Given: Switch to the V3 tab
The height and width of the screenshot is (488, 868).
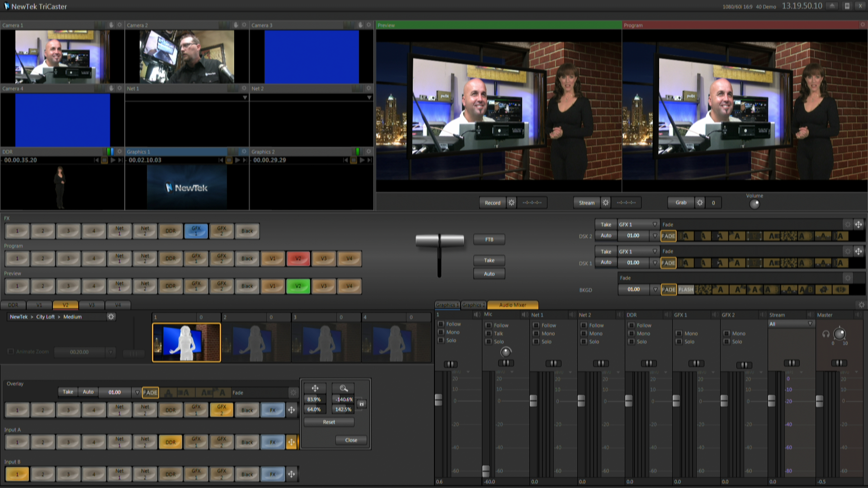Looking at the screenshot, I should tap(92, 305).
